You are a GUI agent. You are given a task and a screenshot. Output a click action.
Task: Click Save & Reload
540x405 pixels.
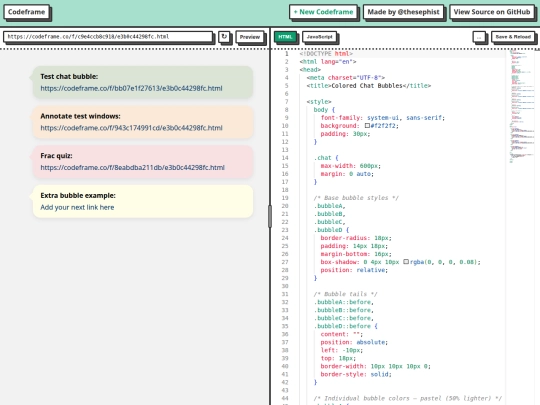point(513,37)
